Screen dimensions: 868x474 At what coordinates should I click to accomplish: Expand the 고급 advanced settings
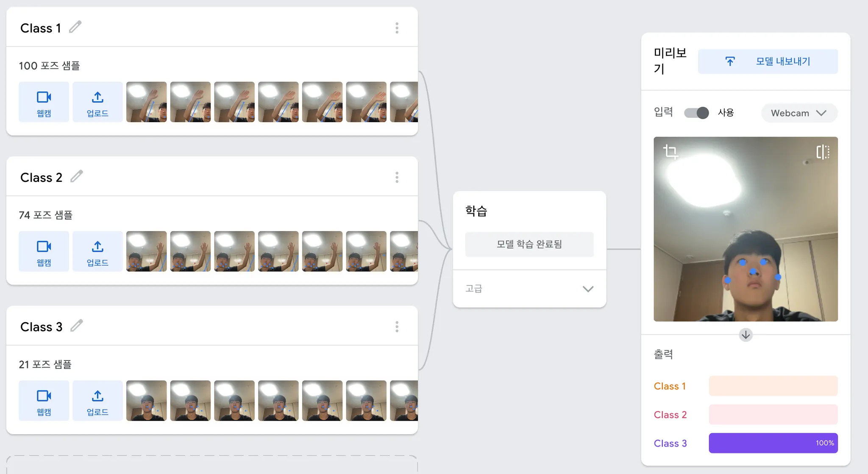point(529,289)
